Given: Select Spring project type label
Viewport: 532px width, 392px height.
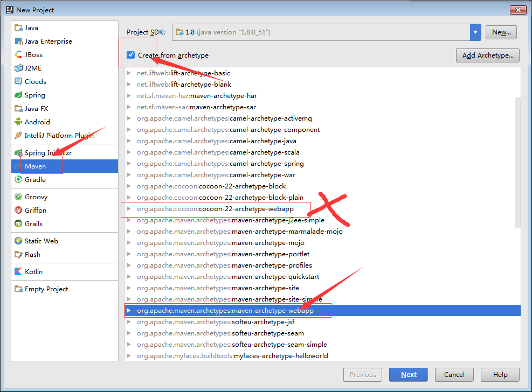Looking at the screenshot, I should [34, 95].
